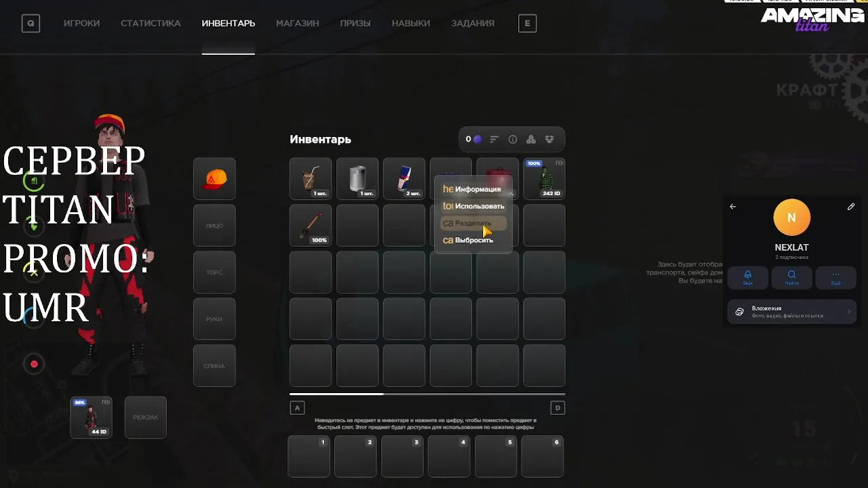The image size is (868, 488).
Task: Click quick slot 4
Action: pyautogui.click(x=450, y=456)
